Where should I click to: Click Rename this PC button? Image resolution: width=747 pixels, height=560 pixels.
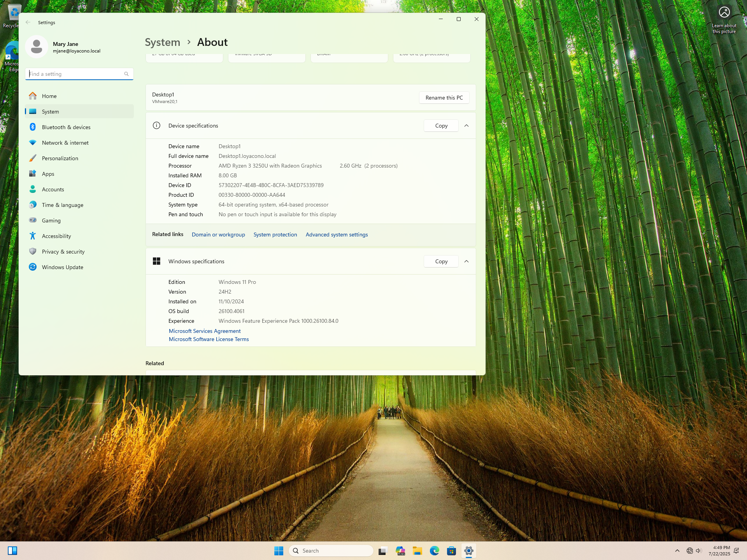pyautogui.click(x=444, y=98)
